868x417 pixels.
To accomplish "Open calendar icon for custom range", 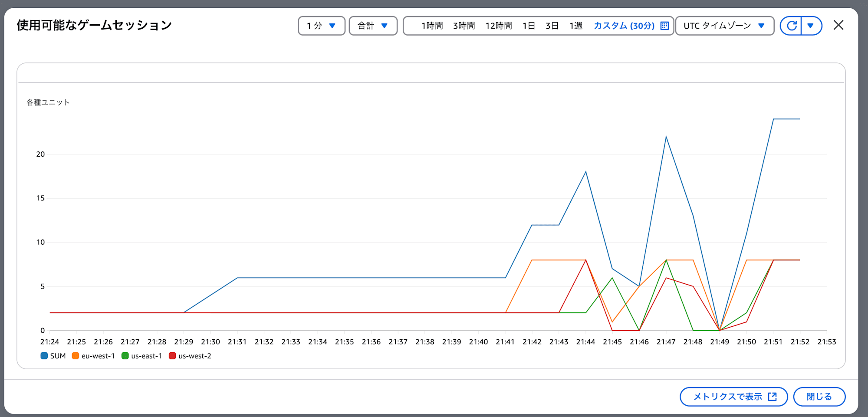I will pyautogui.click(x=664, y=26).
